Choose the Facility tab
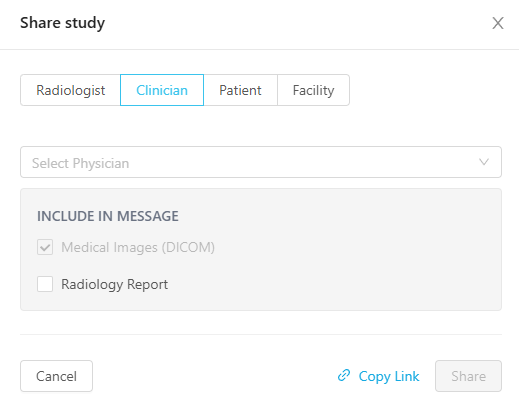 tap(313, 90)
